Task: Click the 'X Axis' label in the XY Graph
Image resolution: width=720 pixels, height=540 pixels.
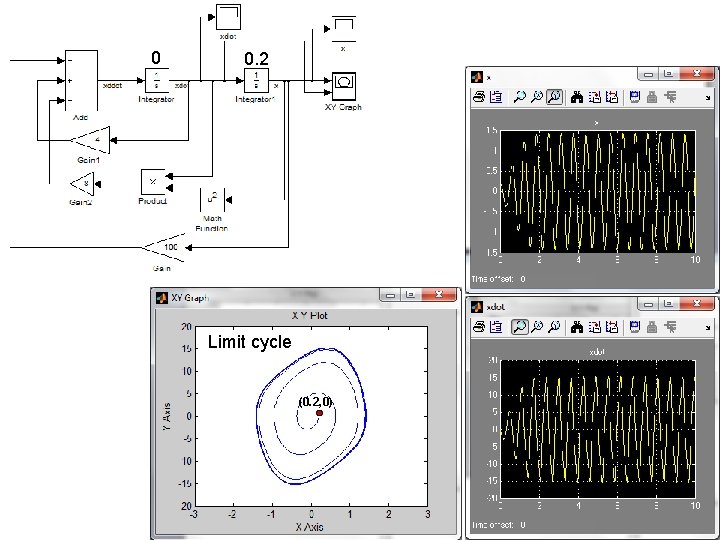Action: [309, 527]
